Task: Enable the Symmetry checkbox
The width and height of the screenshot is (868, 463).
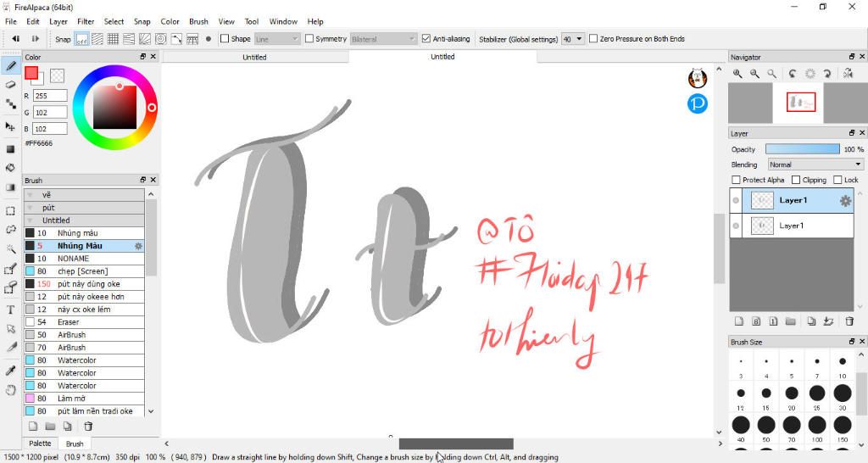Action: pos(309,39)
